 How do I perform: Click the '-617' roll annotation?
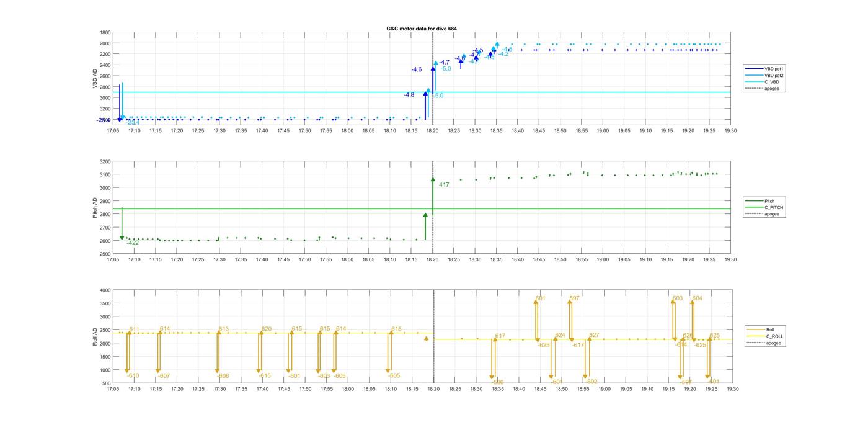(x=578, y=345)
